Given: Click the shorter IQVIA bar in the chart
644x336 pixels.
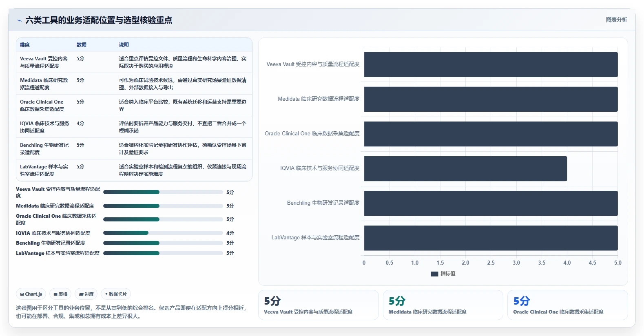Looking at the screenshot, I should coord(465,168).
